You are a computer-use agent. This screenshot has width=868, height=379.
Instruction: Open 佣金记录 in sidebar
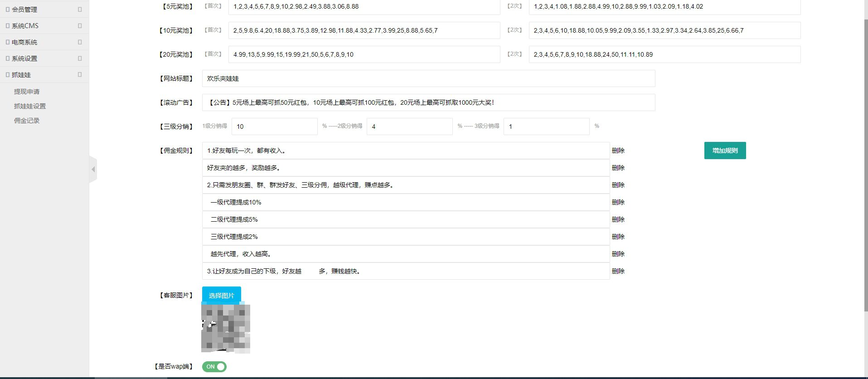27,121
